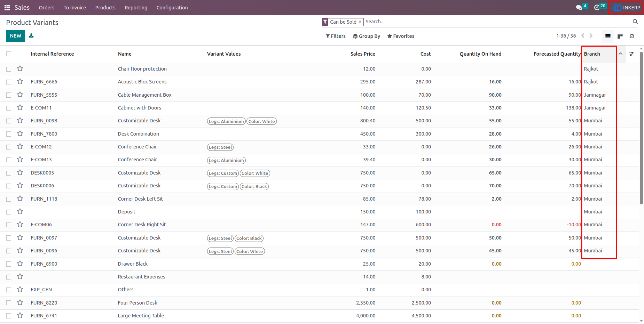
Task: Remove the Can be Sold filter
Action: tap(360, 22)
